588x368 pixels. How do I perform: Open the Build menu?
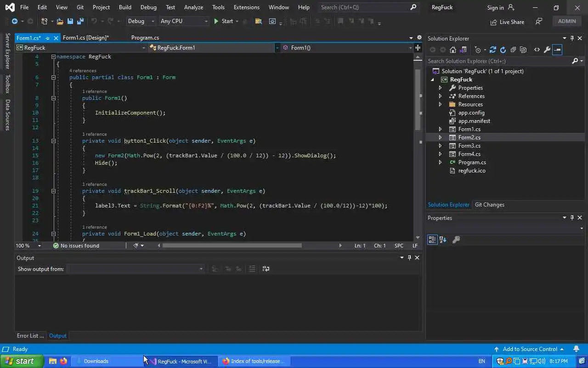[125, 7]
